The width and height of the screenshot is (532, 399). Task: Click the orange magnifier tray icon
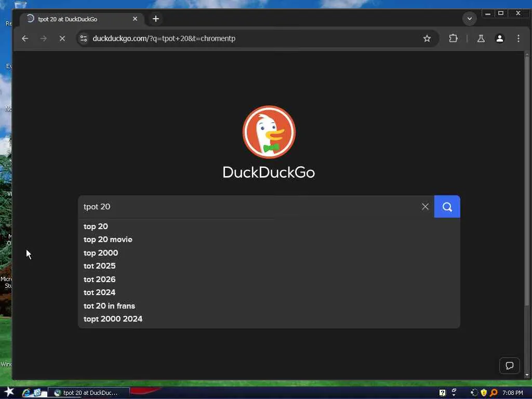pos(494,393)
